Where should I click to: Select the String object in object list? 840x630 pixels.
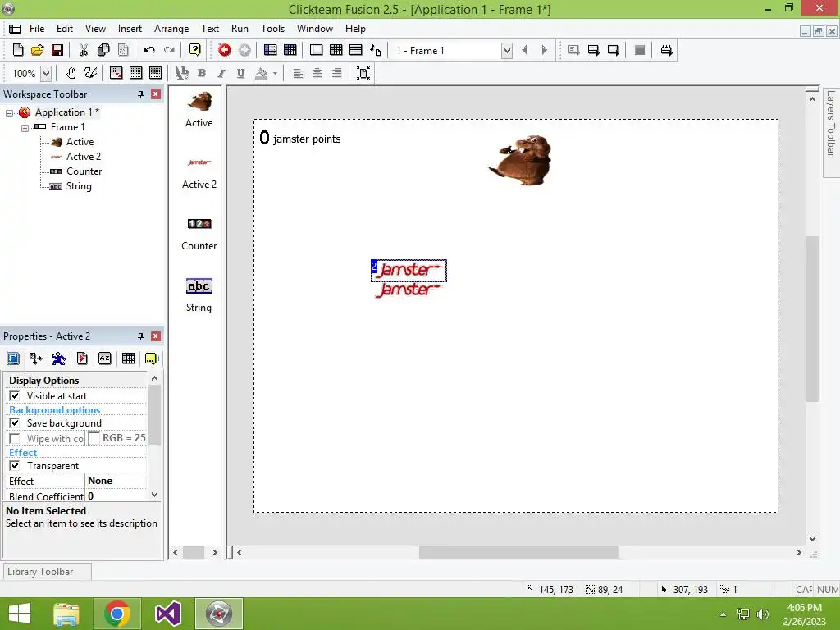coord(199,295)
